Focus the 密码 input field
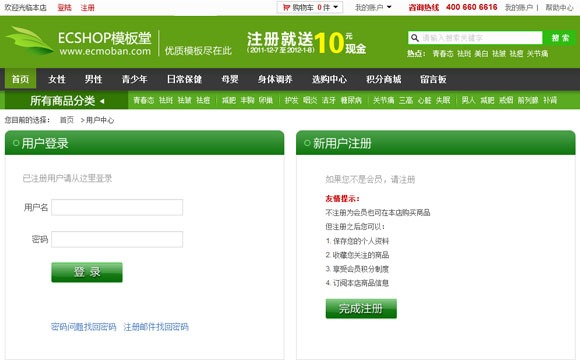The width and height of the screenshot is (580, 361). (x=117, y=240)
